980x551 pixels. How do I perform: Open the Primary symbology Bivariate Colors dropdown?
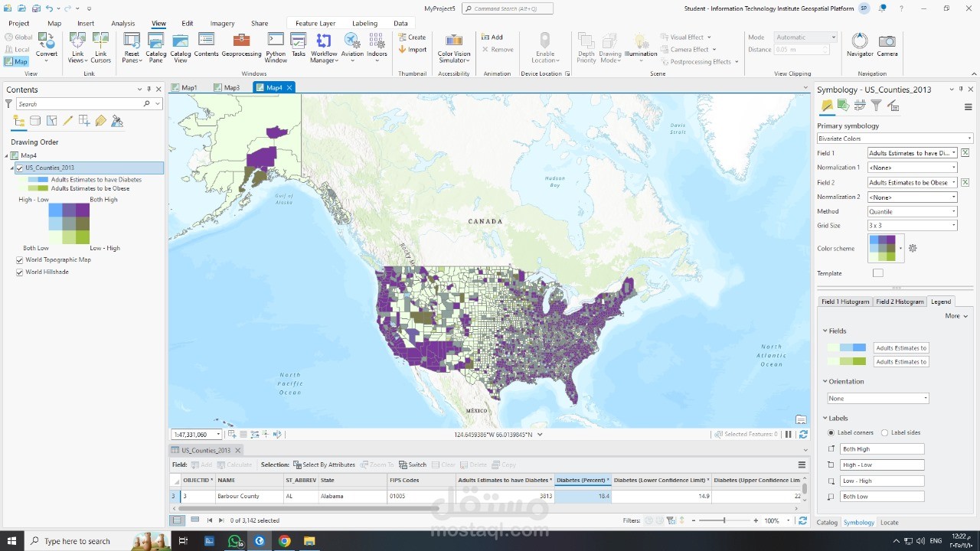click(x=895, y=139)
